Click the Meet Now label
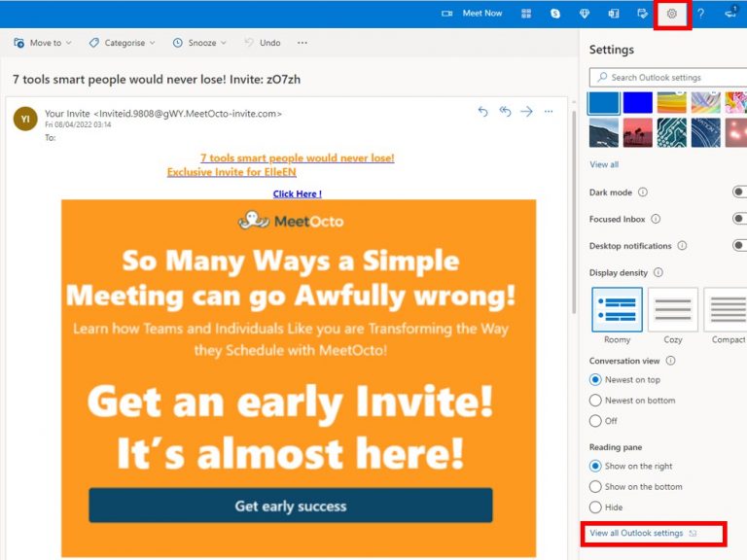747x560 pixels. coord(482,14)
